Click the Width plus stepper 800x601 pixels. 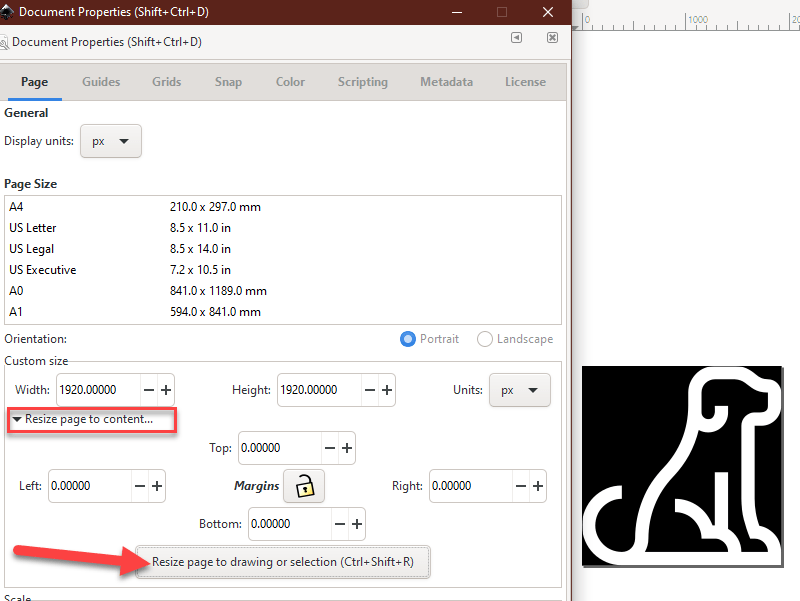pyautogui.click(x=166, y=390)
